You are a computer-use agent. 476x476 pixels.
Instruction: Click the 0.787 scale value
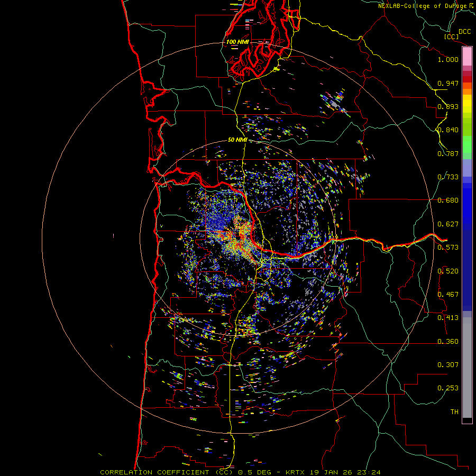pos(448,153)
